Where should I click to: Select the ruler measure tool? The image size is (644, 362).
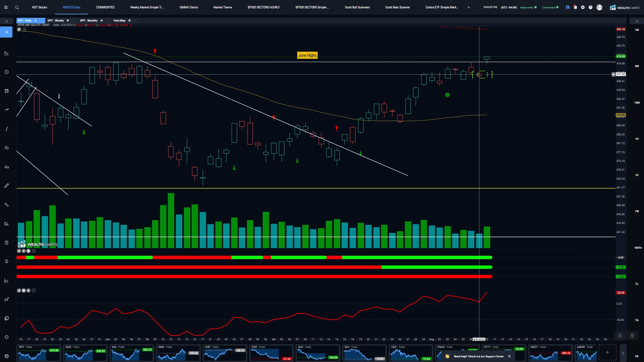(x=6, y=204)
